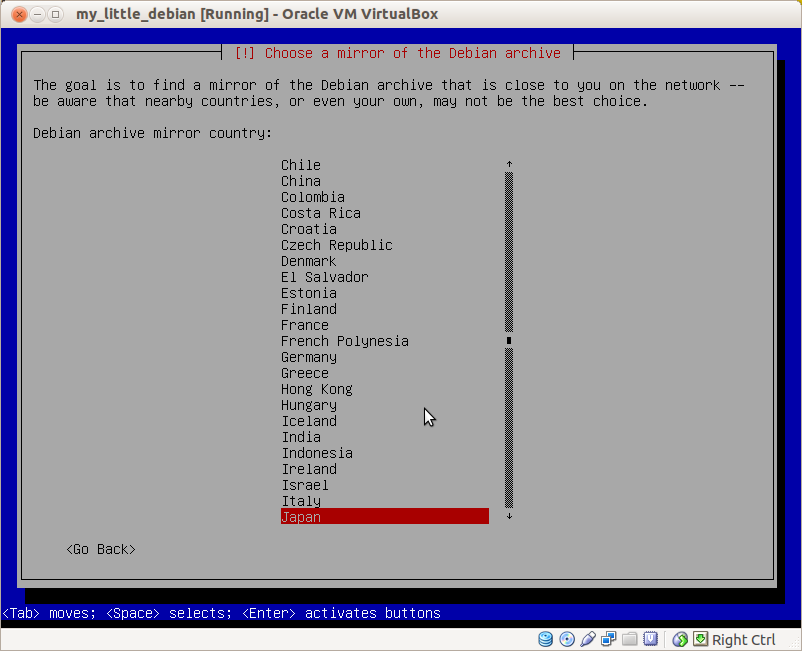Choose Colombia in the list
The width and height of the screenshot is (802, 651).
[x=313, y=197]
